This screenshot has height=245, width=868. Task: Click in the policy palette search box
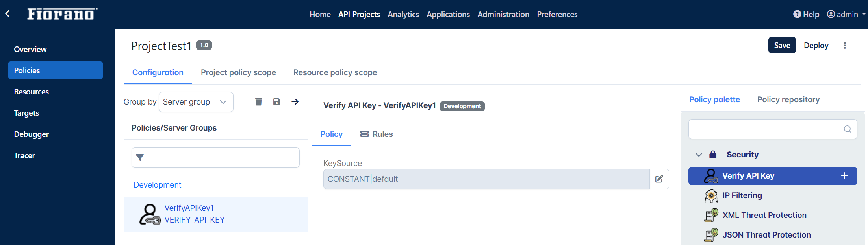(773, 129)
